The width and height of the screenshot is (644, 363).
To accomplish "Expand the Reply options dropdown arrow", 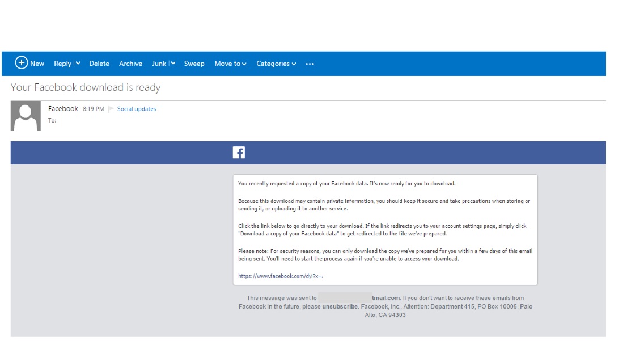I will point(78,64).
